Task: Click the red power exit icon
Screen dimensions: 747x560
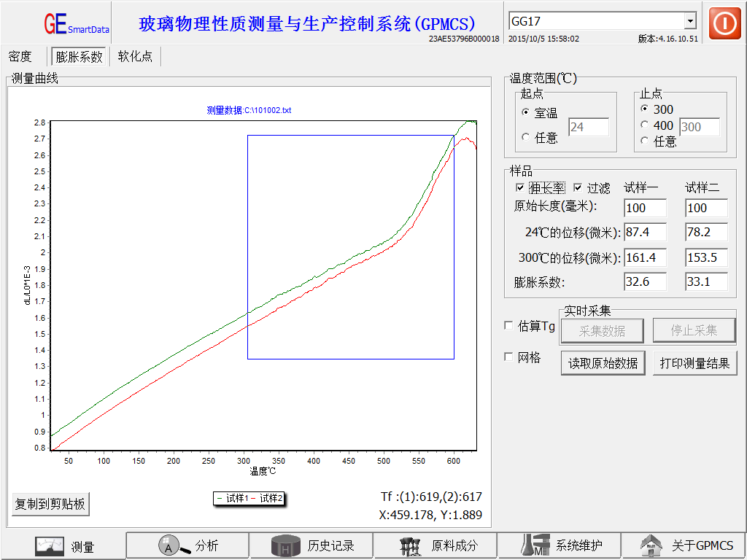Action: pos(724,23)
